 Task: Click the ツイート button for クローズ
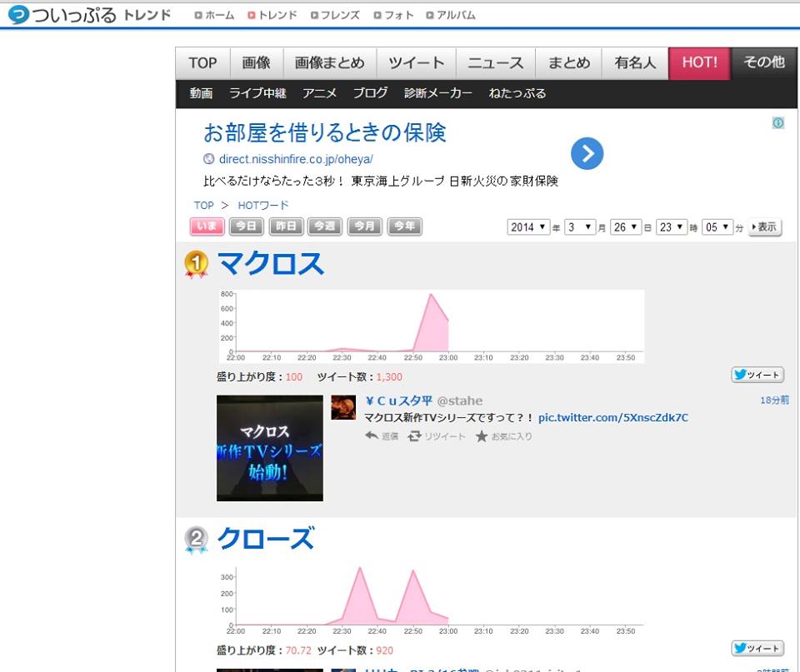click(x=757, y=648)
